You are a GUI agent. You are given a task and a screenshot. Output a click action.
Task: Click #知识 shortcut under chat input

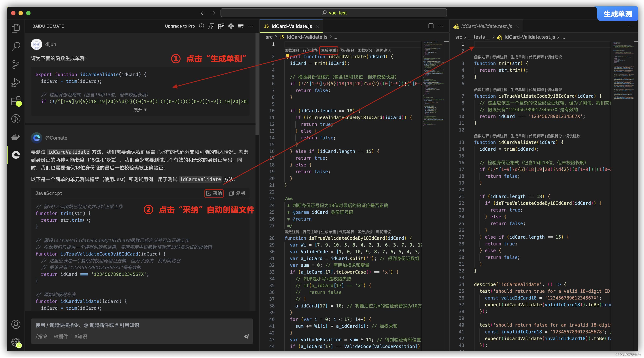pyautogui.click(x=81, y=337)
